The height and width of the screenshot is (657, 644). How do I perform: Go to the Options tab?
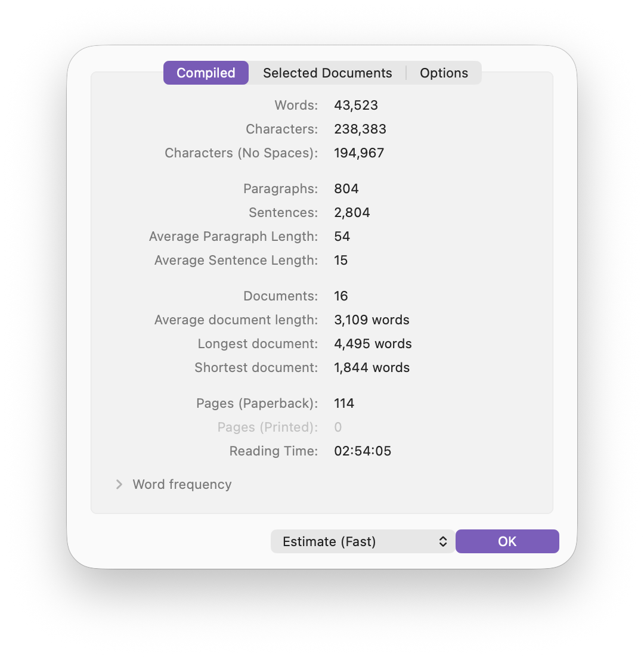tap(444, 73)
